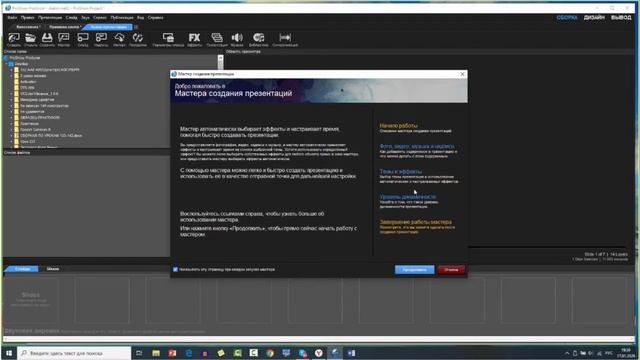The height and width of the screenshot is (360, 640).
Task: Toggle the show-this-page-on-startup checkbox
Action: click(176, 269)
